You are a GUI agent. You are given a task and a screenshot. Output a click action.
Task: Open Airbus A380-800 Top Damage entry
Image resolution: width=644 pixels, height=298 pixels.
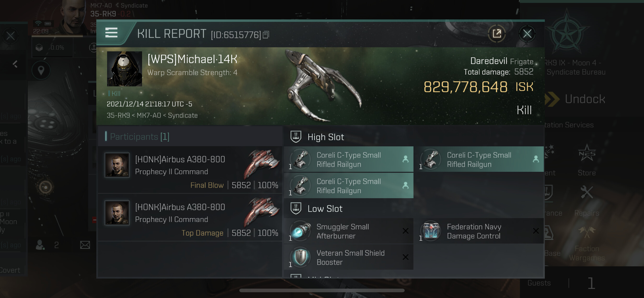click(x=190, y=217)
